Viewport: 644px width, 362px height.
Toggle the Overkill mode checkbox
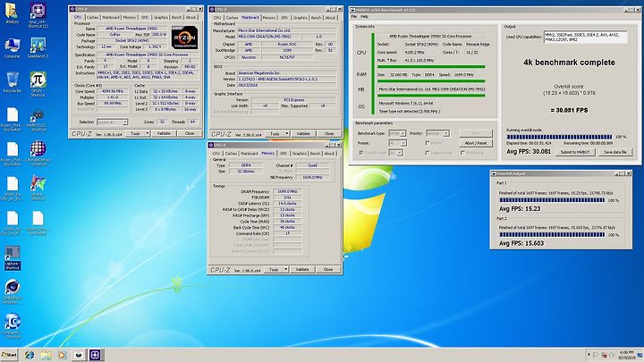(x=361, y=153)
